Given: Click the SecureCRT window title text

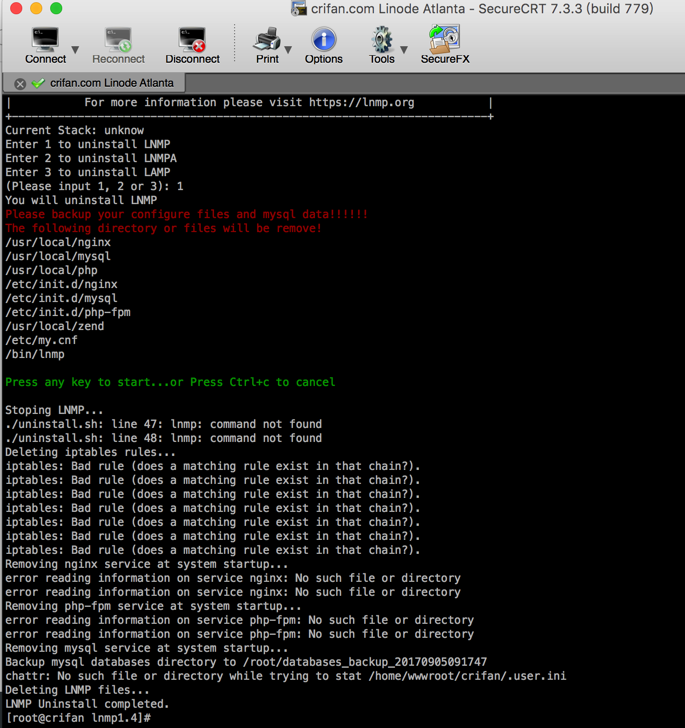Looking at the screenshot, I should point(482,8).
